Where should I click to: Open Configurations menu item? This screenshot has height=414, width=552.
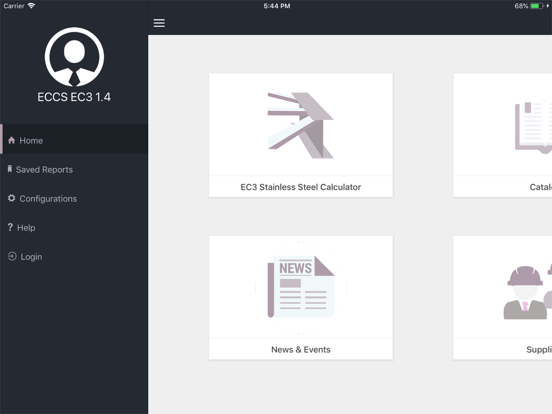(x=74, y=199)
